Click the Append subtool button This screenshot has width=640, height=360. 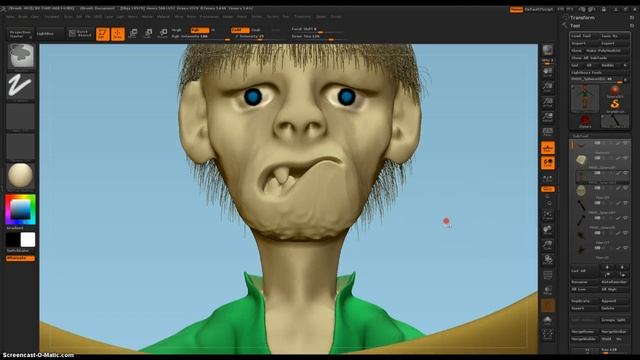[x=614, y=301]
